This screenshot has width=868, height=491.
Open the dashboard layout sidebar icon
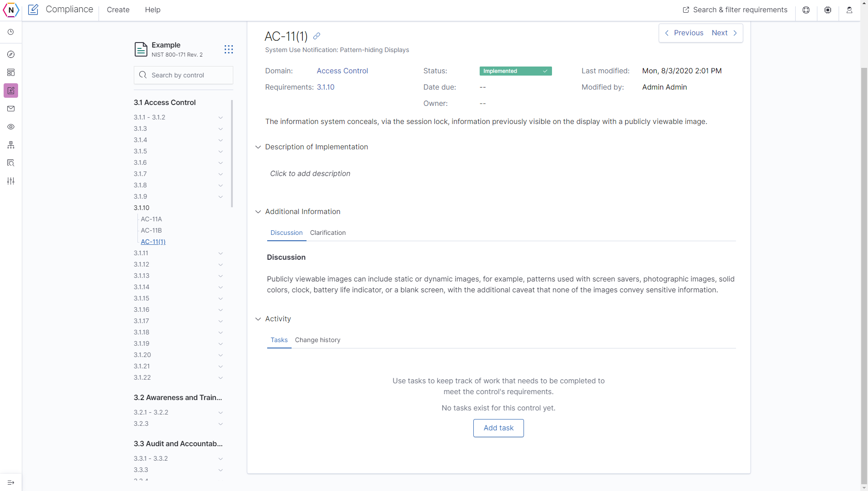point(11,72)
